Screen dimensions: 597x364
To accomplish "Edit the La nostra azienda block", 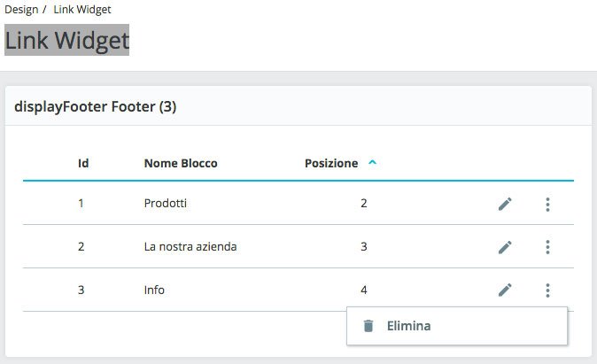I will coord(505,247).
